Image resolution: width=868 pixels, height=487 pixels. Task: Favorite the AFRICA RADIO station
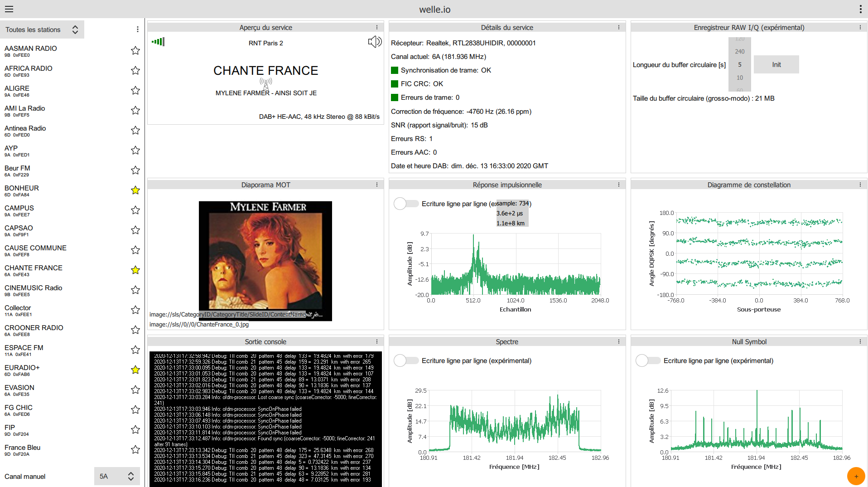pos(135,70)
